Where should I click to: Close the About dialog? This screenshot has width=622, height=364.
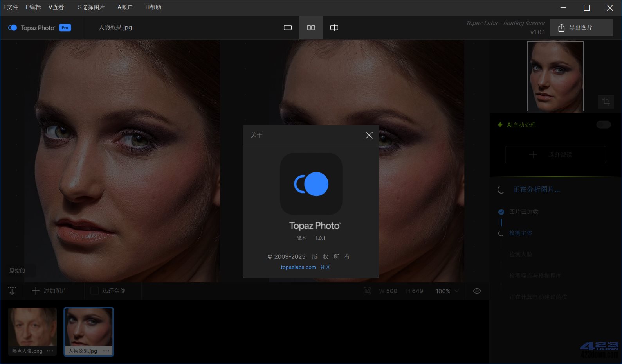(369, 135)
